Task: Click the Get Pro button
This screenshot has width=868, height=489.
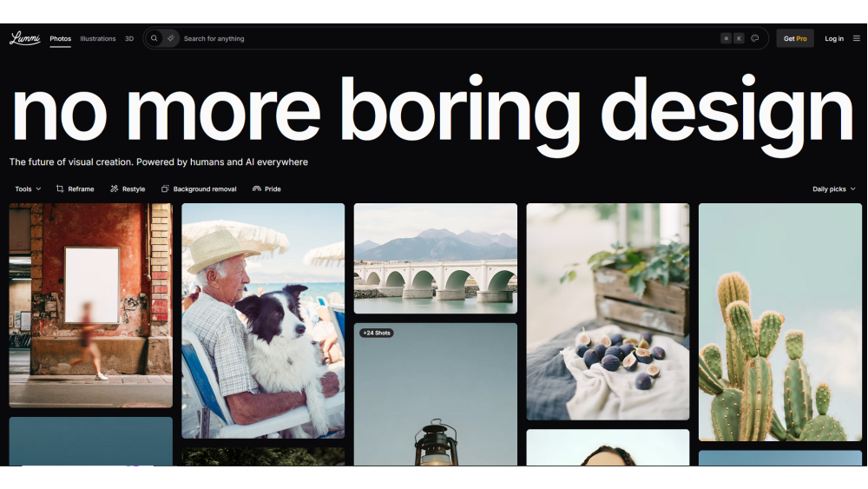Action: click(794, 38)
